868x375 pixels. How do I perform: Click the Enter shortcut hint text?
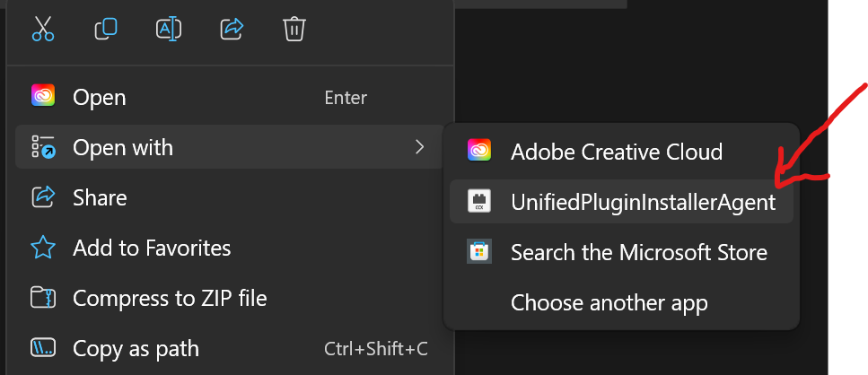click(x=346, y=98)
